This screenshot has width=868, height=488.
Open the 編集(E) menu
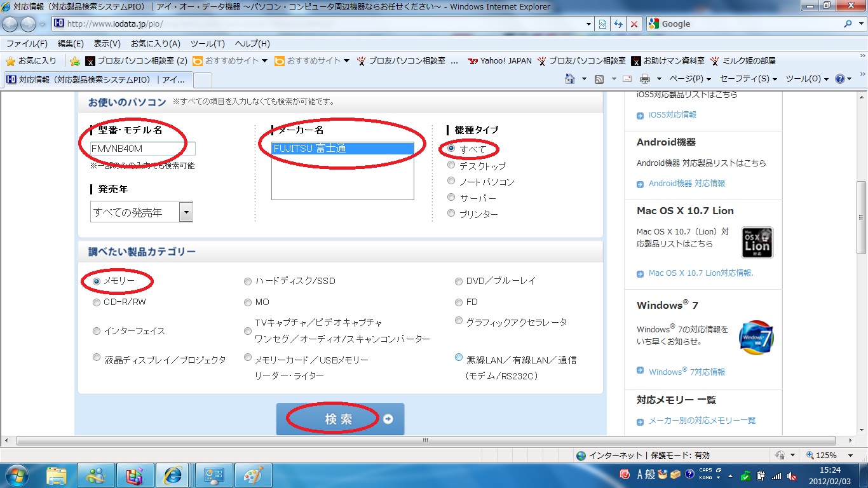(71, 44)
